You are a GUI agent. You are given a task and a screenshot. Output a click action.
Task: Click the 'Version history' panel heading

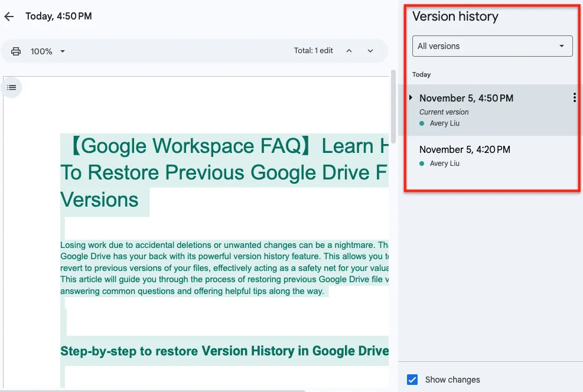tap(455, 17)
